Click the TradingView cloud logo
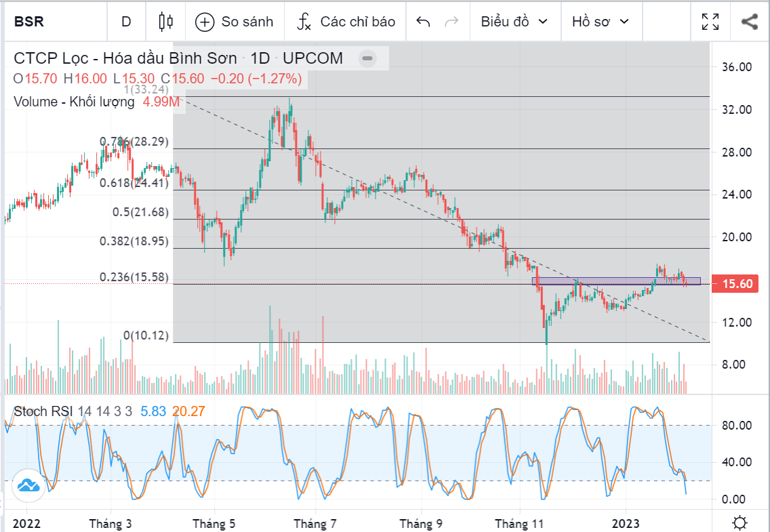Screen dimensions: 770x532 [28, 485]
